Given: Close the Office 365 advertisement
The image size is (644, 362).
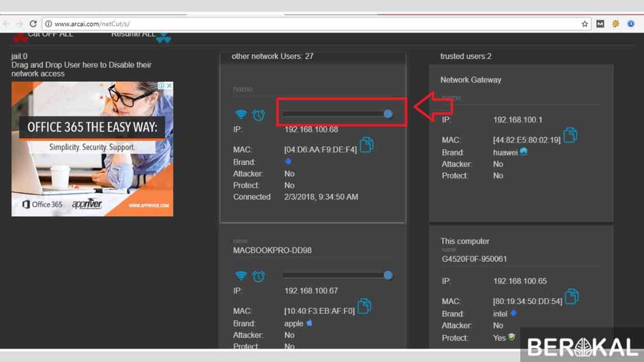Looking at the screenshot, I should click(x=169, y=85).
